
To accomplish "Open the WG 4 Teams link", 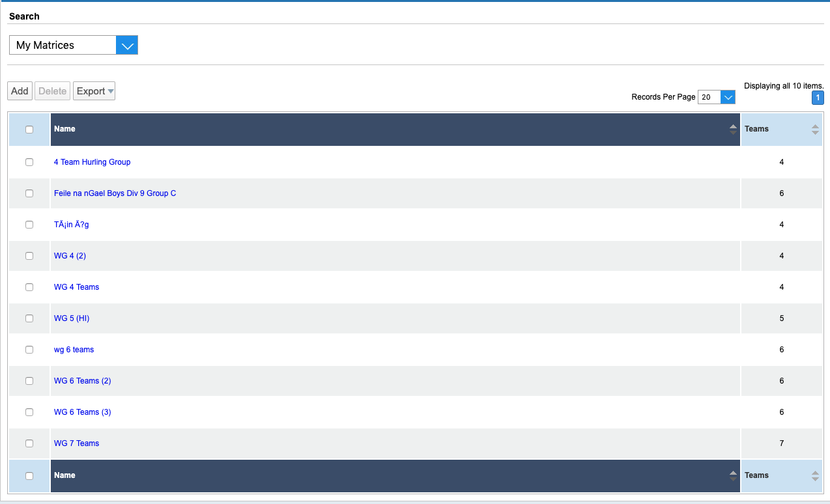I will coord(76,287).
